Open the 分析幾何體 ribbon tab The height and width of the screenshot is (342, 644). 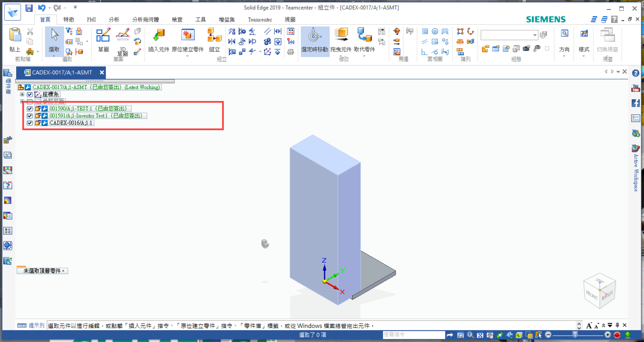(x=146, y=19)
